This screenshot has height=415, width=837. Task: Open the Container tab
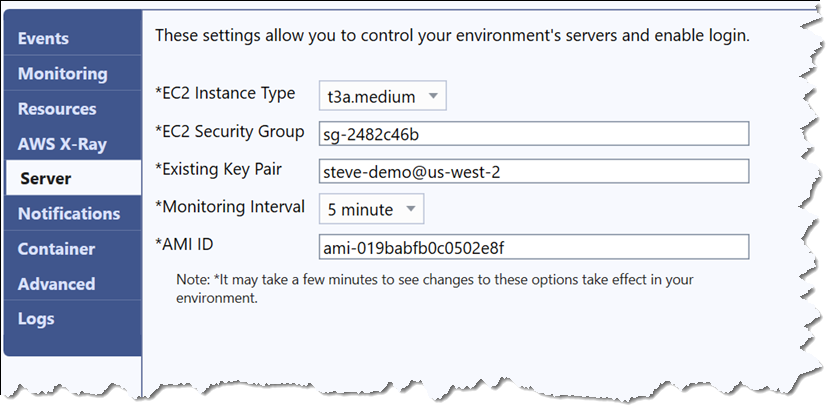tap(73, 248)
